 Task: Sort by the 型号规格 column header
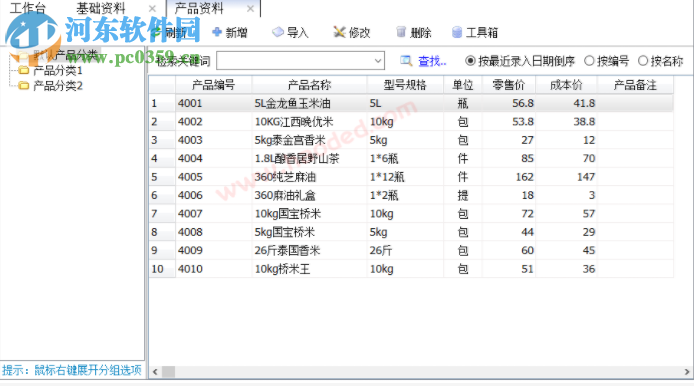tap(405, 85)
